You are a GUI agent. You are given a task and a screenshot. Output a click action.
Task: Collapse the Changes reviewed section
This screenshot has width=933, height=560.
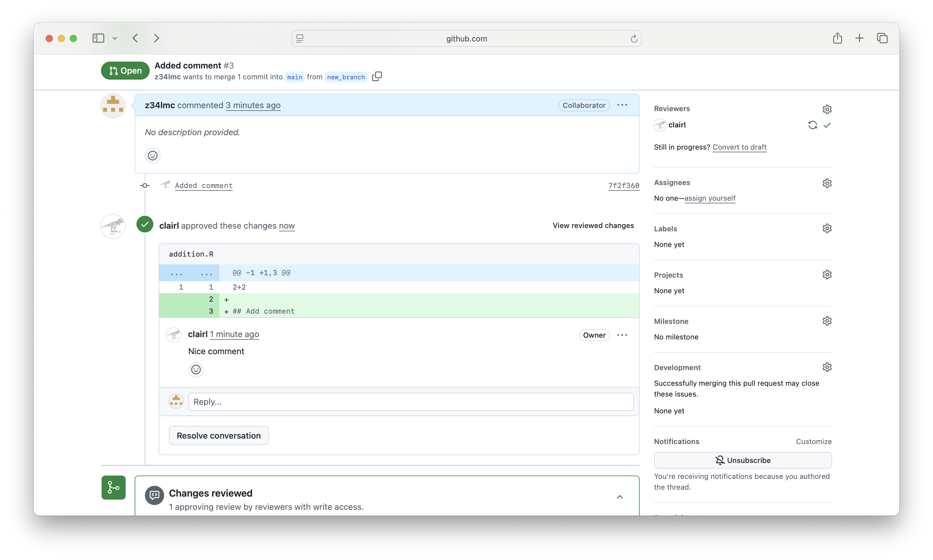pos(619,497)
